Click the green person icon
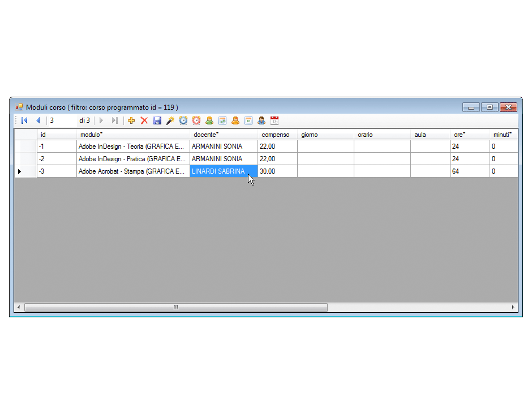This screenshot has width=532, height=414. tap(209, 120)
